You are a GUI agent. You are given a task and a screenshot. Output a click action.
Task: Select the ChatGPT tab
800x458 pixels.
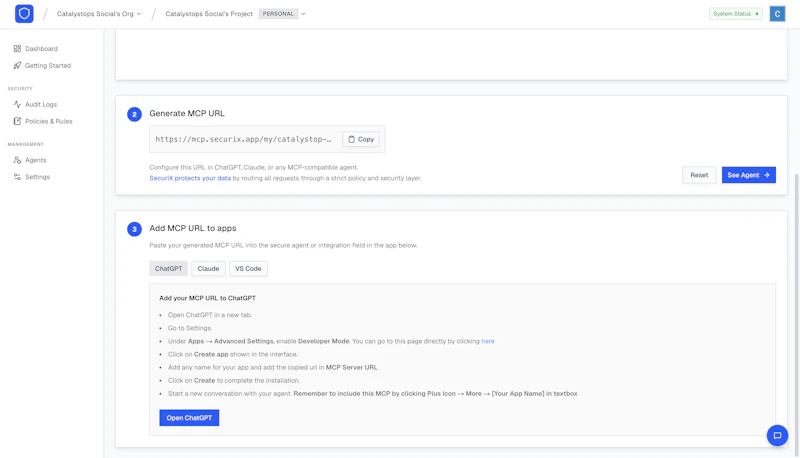coord(168,268)
